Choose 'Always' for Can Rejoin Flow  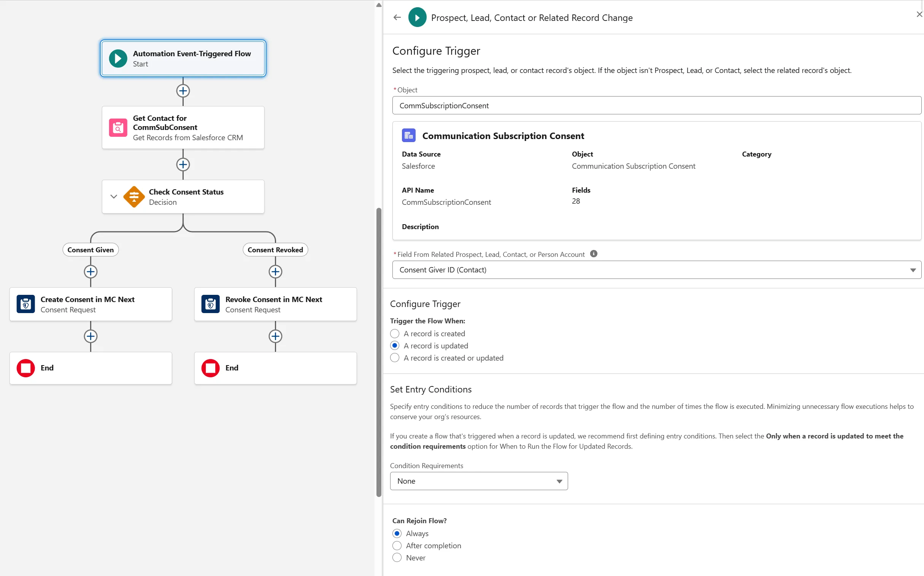[397, 533]
